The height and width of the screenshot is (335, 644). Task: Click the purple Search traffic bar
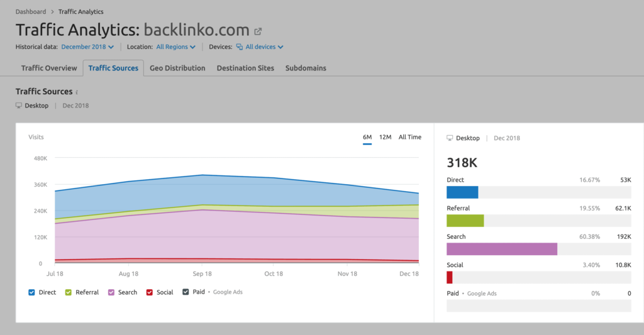(x=502, y=249)
